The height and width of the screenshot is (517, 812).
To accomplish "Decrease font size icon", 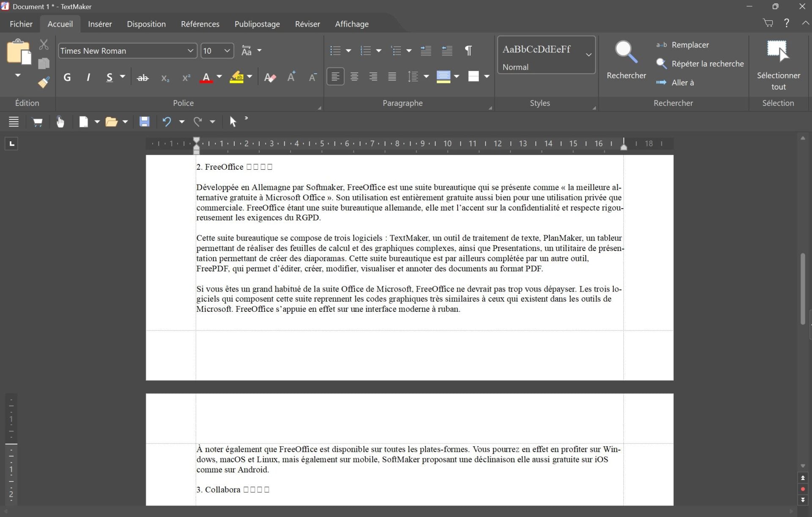I will (x=313, y=77).
